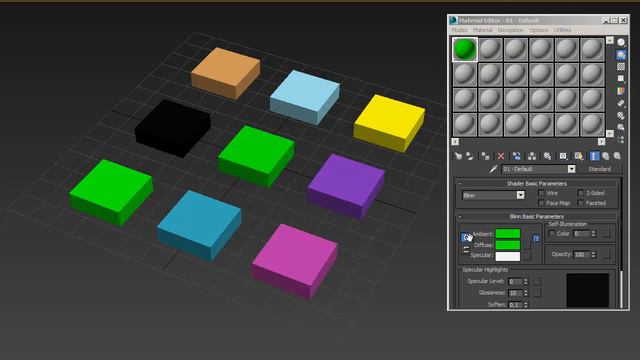Open the Utilities menu

click(x=562, y=30)
